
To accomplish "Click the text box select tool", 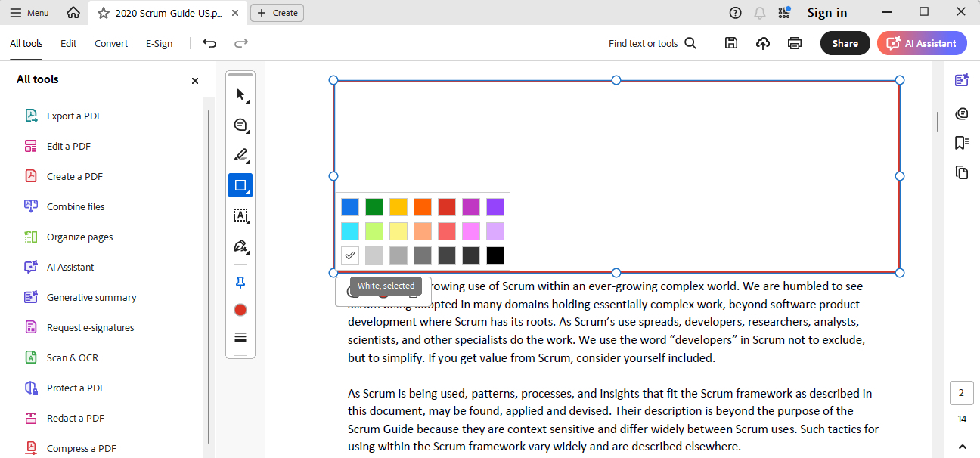I will coord(240,216).
